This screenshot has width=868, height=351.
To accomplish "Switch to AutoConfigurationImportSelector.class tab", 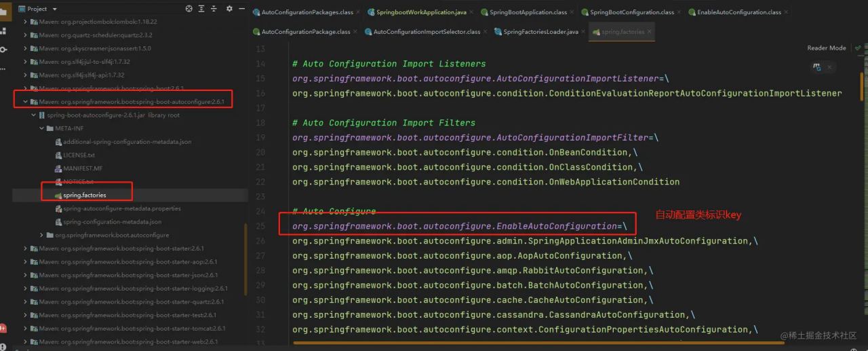I will point(427,32).
